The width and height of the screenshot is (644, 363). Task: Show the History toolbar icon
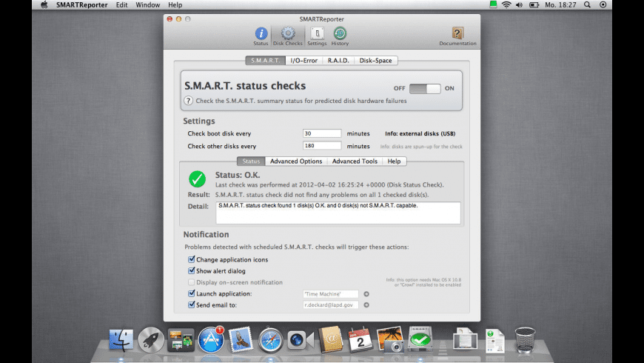(x=340, y=36)
